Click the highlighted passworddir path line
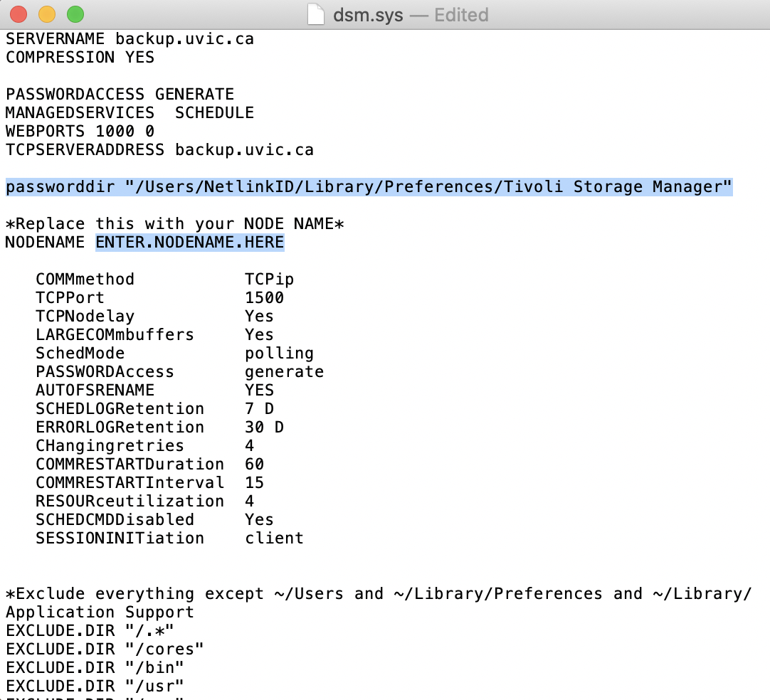This screenshot has height=700, width=770. point(369,187)
